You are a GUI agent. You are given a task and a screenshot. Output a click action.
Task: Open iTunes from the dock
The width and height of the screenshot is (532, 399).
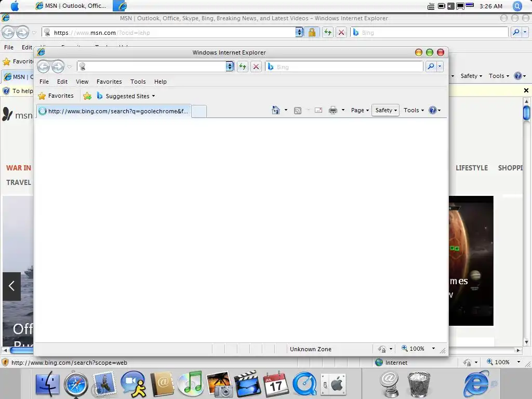pos(190,384)
